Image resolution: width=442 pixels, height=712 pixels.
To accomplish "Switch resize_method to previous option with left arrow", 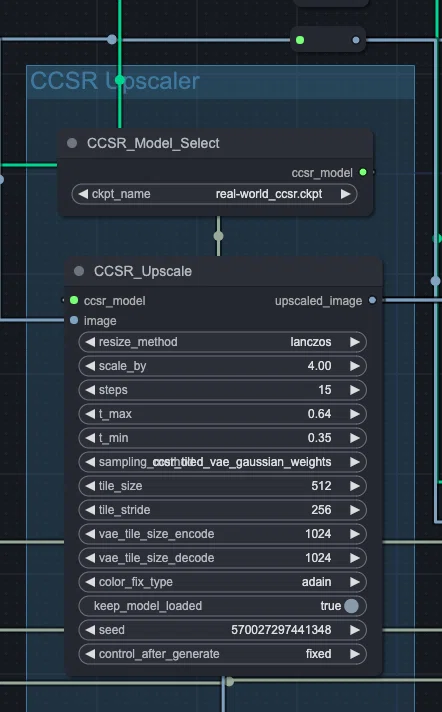I will [x=90, y=342].
